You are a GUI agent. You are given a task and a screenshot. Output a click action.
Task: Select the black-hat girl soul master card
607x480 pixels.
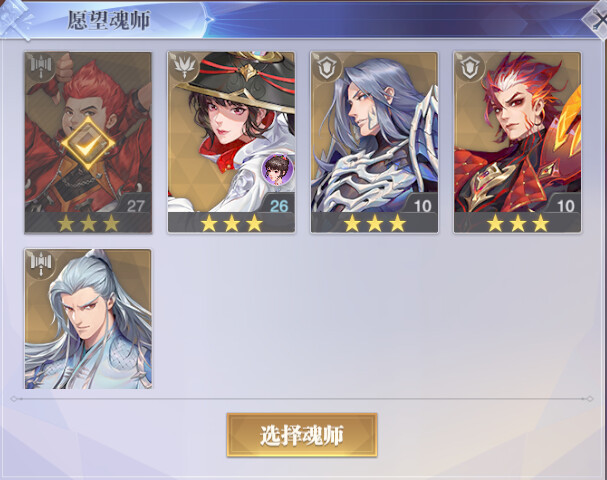(x=231, y=142)
